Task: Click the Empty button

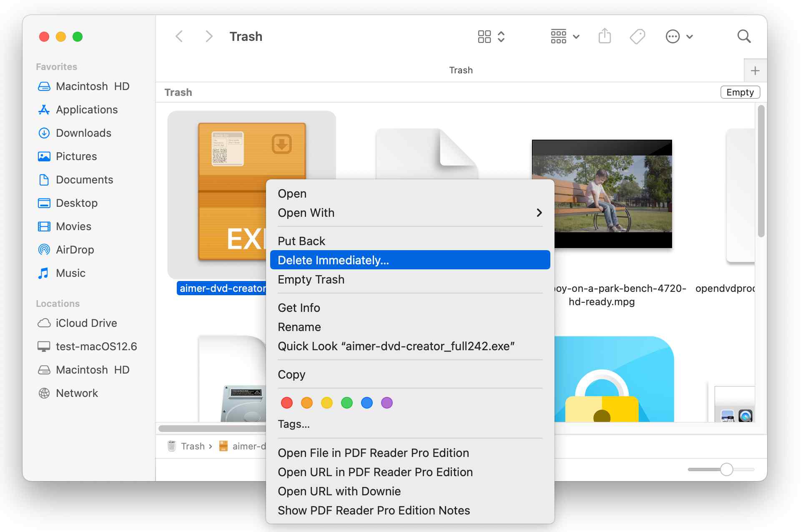Action: [x=740, y=92]
